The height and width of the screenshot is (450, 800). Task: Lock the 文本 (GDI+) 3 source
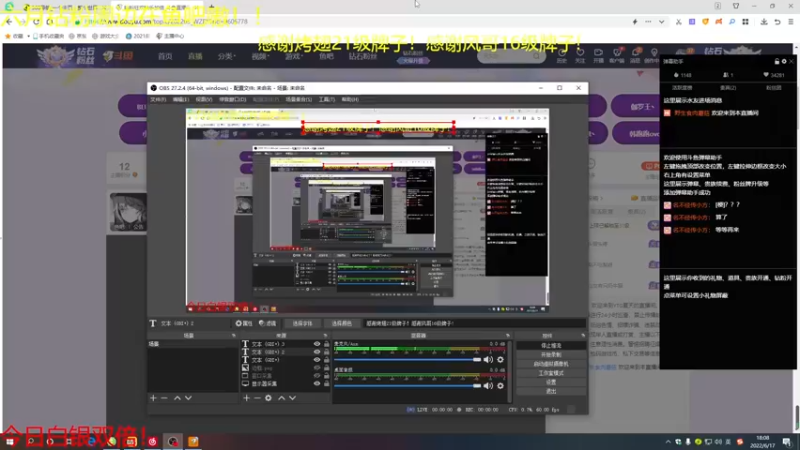point(327,344)
